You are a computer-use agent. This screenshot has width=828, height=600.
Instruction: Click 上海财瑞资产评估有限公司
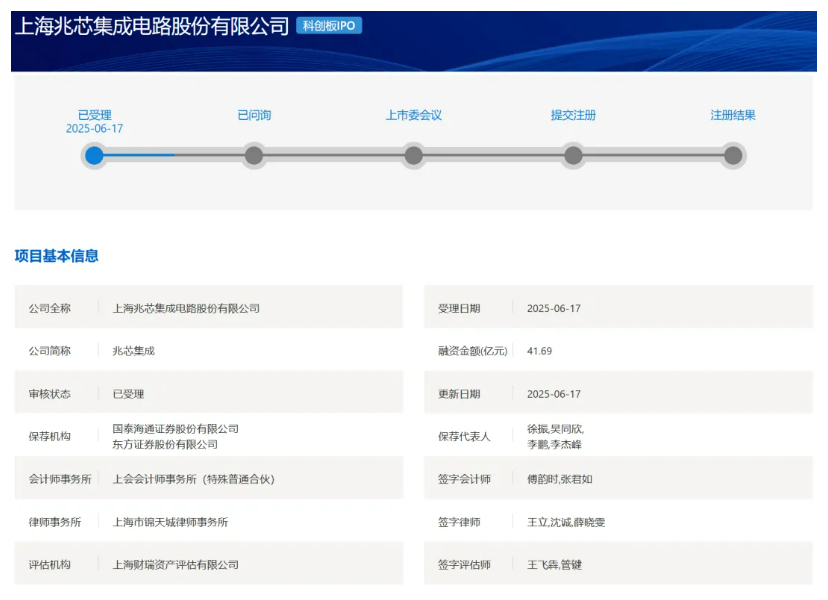[175, 565]
